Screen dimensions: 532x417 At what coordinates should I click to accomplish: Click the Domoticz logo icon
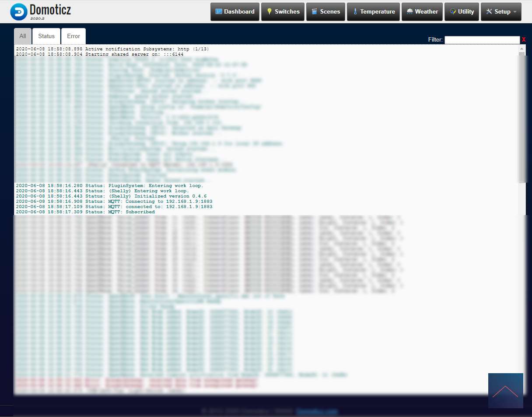[x=18, y=12]
